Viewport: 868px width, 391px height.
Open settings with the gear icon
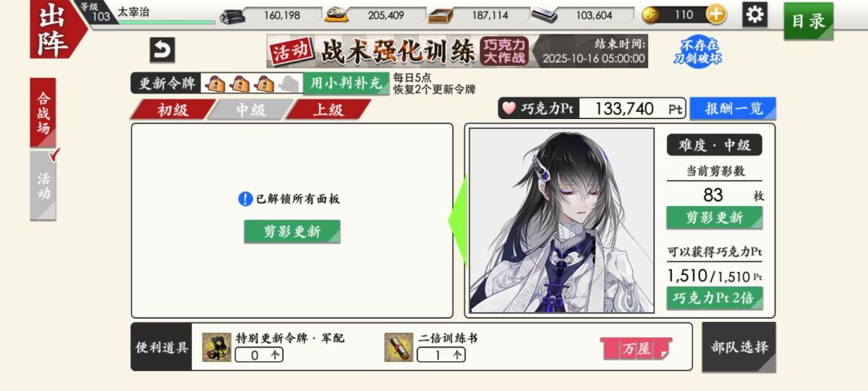coord(755,14)
